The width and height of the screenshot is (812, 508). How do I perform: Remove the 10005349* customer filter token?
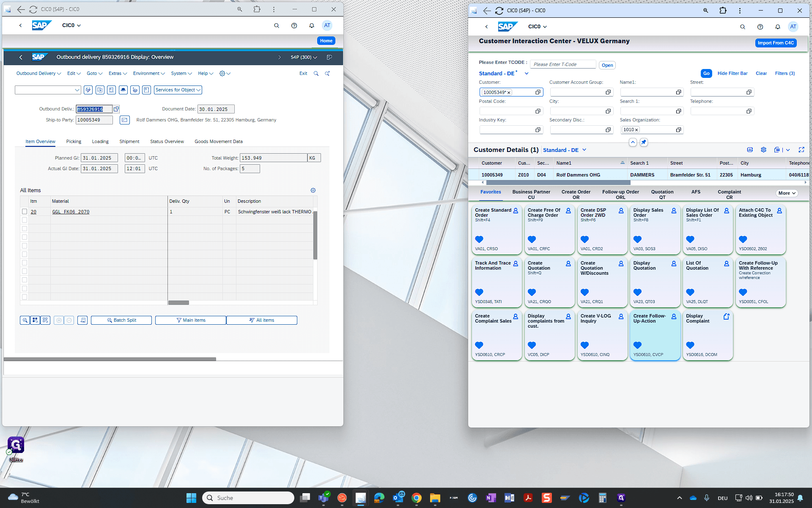509,92
